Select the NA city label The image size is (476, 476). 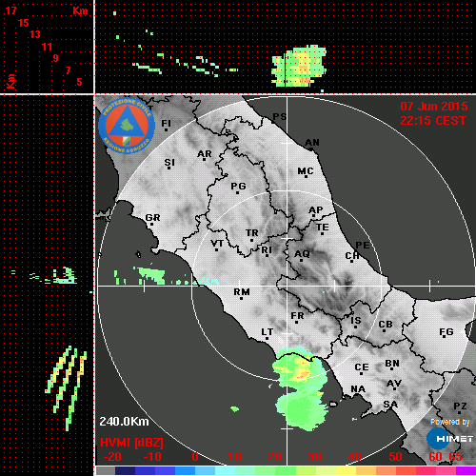pyautogui.click(x=358, y=389)
